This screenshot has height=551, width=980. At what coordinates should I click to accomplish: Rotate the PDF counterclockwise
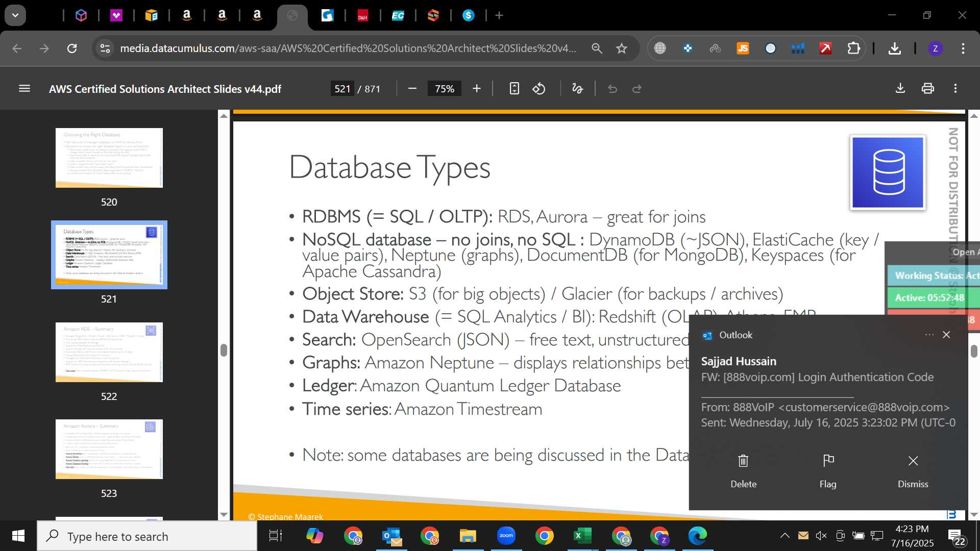coord(539,89)
